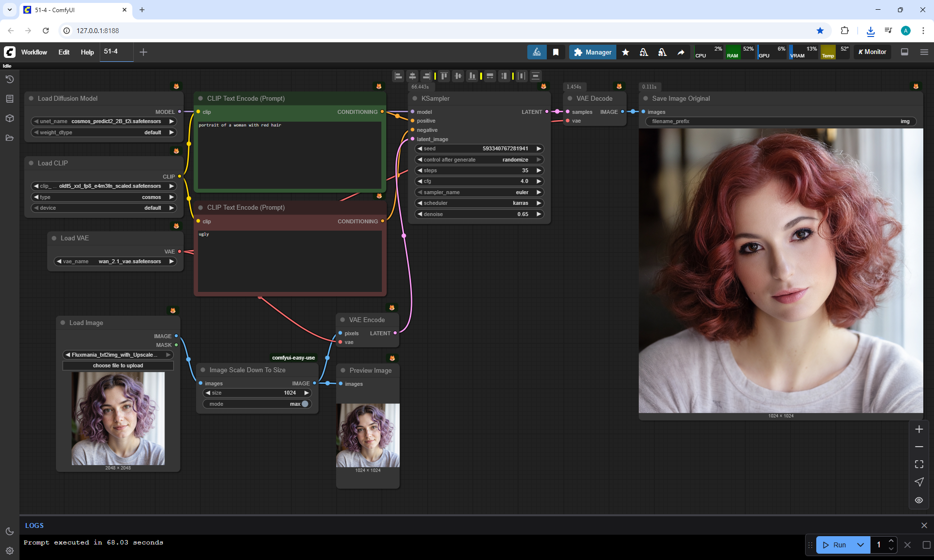This screenshot has width=934, height=560.
Task: Open the model library cube icon
Action: (10, 118)
